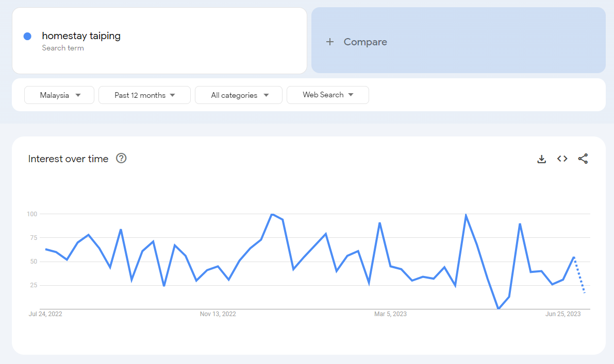The image size is (614, 364).
Task: Click the blue dot beside homestay taiping
Action: 28,36
